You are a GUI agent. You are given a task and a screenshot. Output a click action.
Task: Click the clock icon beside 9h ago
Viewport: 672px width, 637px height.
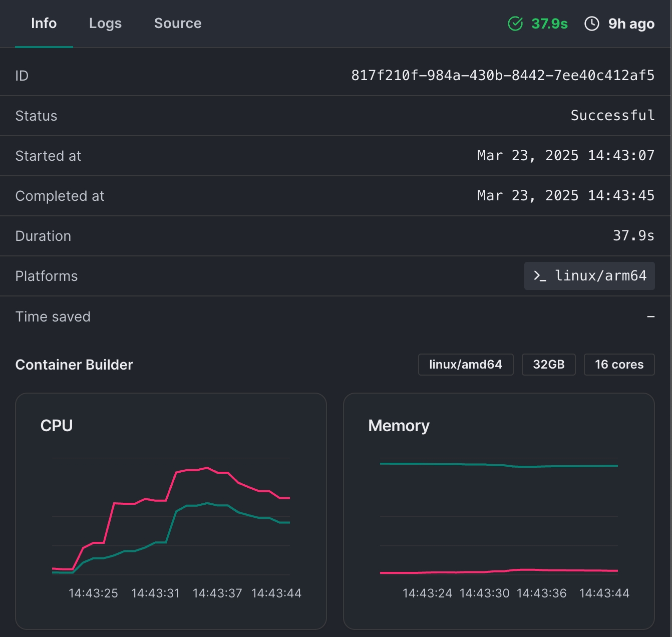[592, 24]
